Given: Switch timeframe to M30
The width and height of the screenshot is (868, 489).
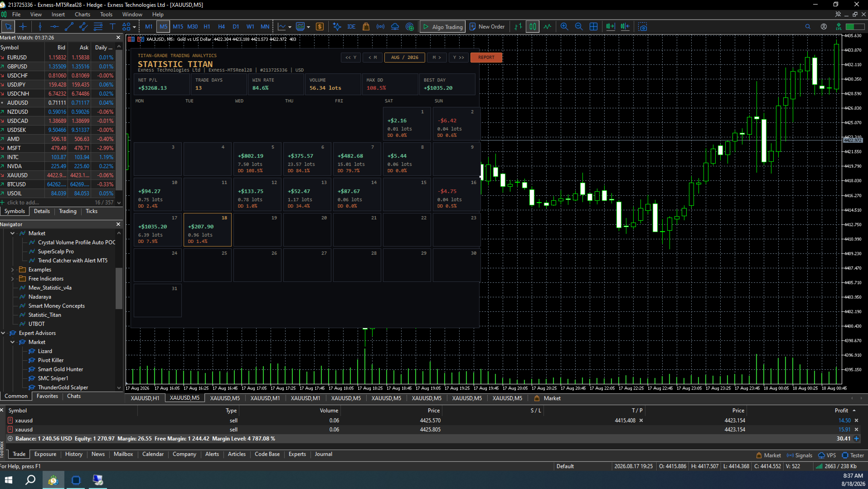Looking at the screenshot, I should click(192, 27).
